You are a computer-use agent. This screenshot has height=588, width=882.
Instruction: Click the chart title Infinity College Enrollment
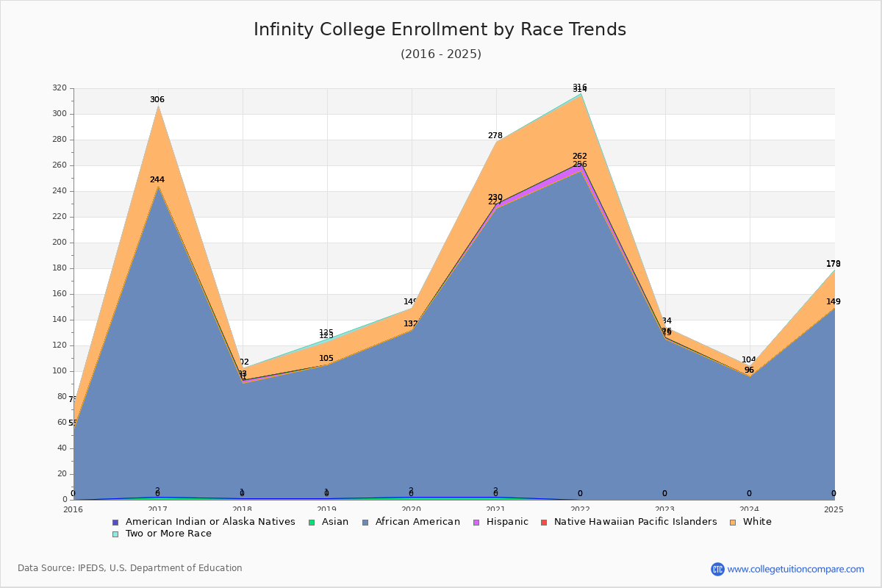tap(440, 29)
